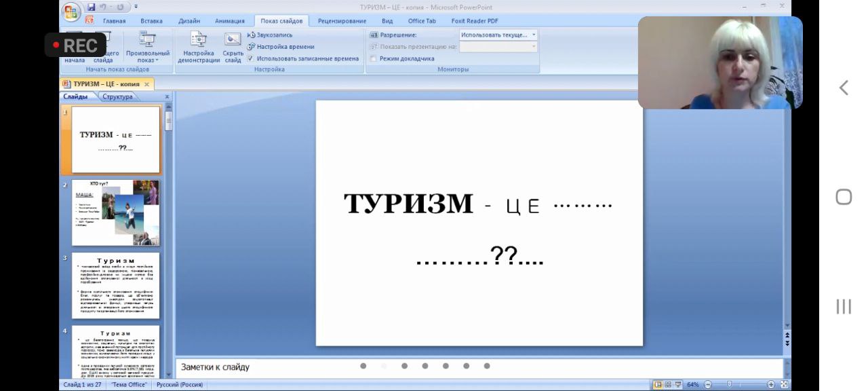Tap the presenter webcam video tile
The height and width of the screenshot is (391, 868).
tap(720, 62)
